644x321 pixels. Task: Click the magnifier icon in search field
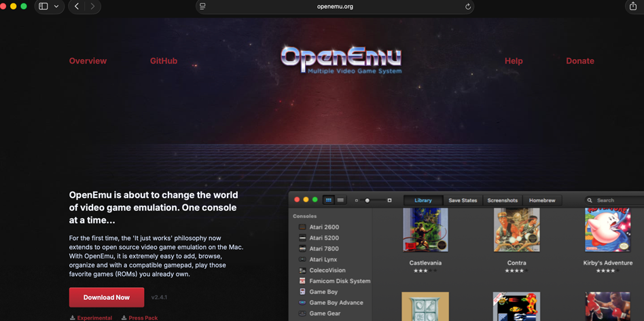click(590, 200)
